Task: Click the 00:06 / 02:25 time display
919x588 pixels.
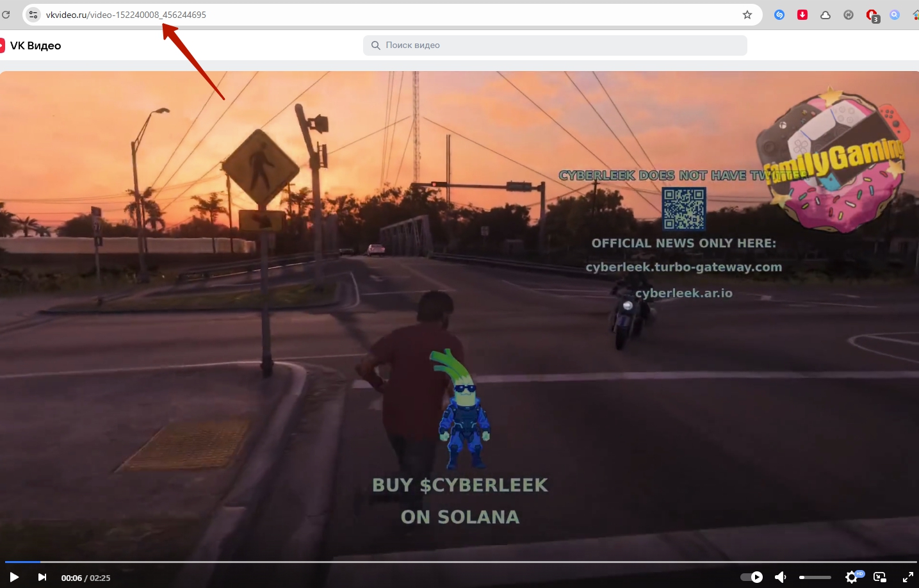Action: click(x=86, y=578)
